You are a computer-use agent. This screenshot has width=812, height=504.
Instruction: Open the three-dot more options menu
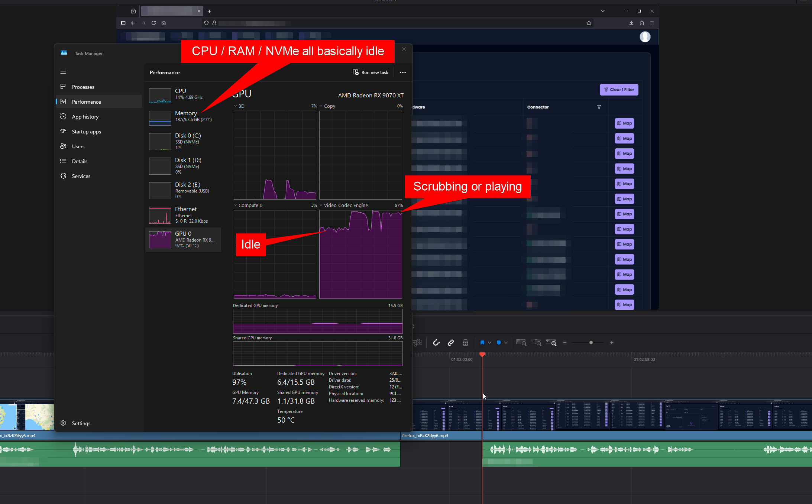click(403, 72)
